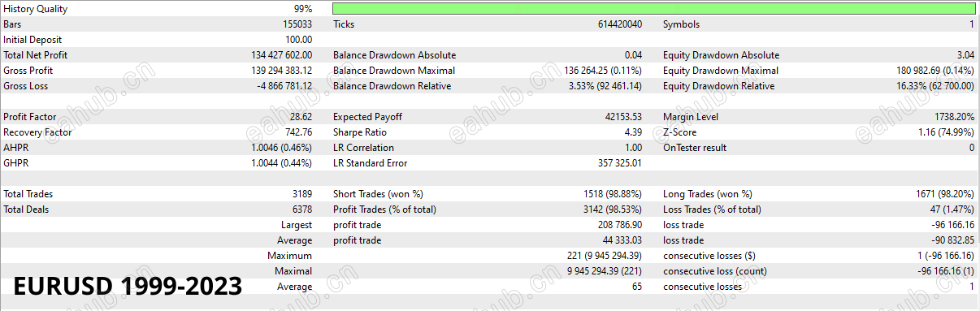Viewport: 980px width, 311px height.
Task: Select average profit trade value 44 333.03
Action: 622,240
